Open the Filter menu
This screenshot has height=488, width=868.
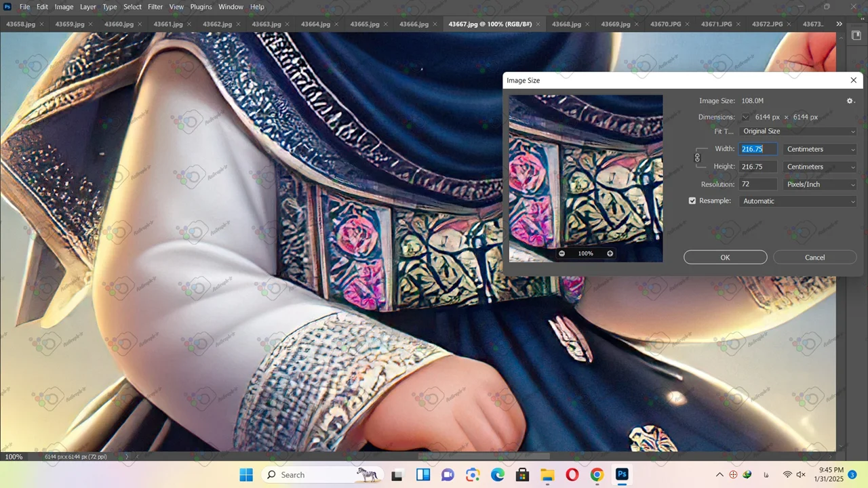pyautogui.click(x=155, y=7)
